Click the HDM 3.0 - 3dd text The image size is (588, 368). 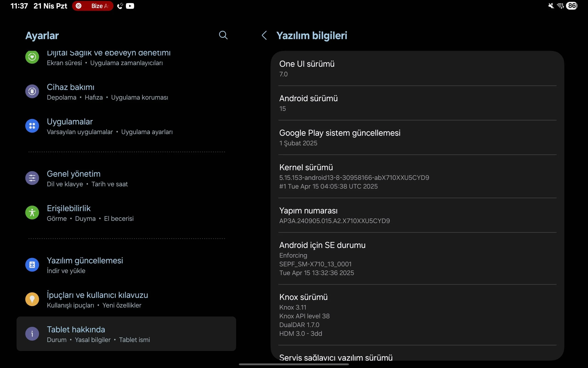[301, 334]
